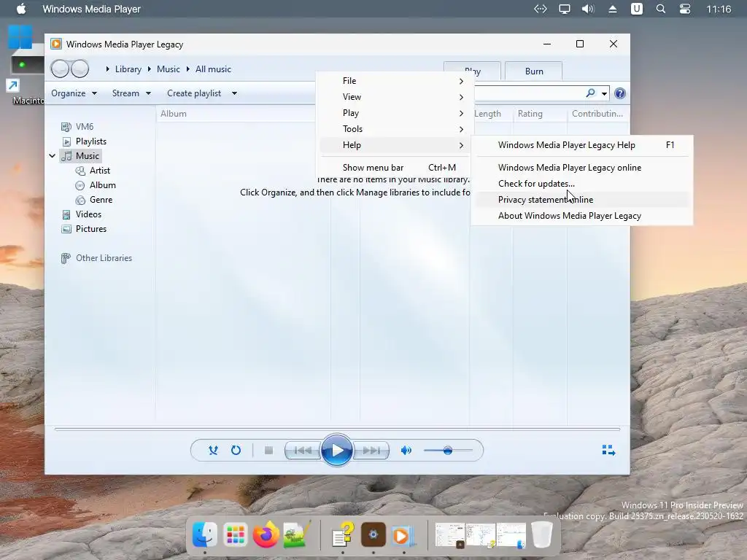Viewport: 747px width, 560px height.
Task: Select Genre under Music
Action: tap(94, 200)
